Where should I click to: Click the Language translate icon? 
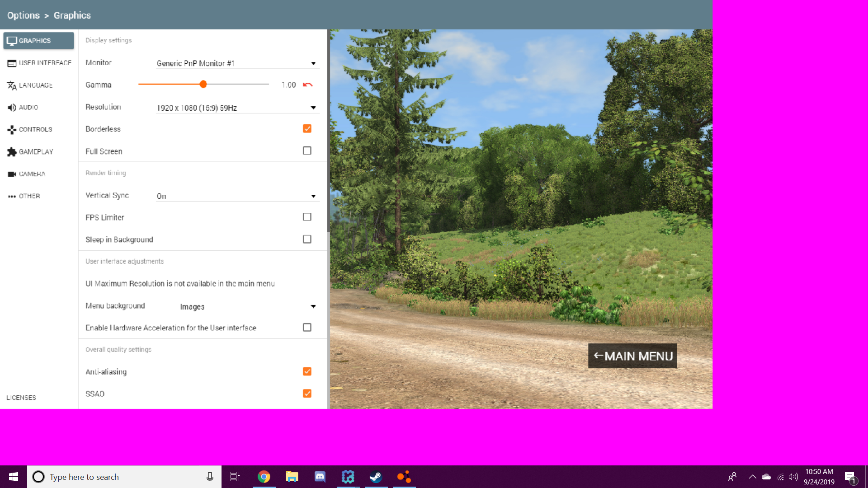pyautogui.click(x=12, y=85)
